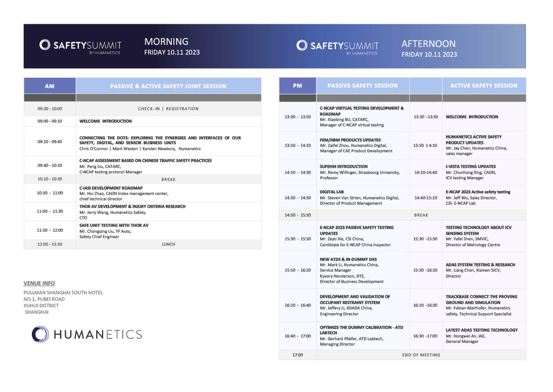Click the HUMANETICS wordmark

(98, 335)
